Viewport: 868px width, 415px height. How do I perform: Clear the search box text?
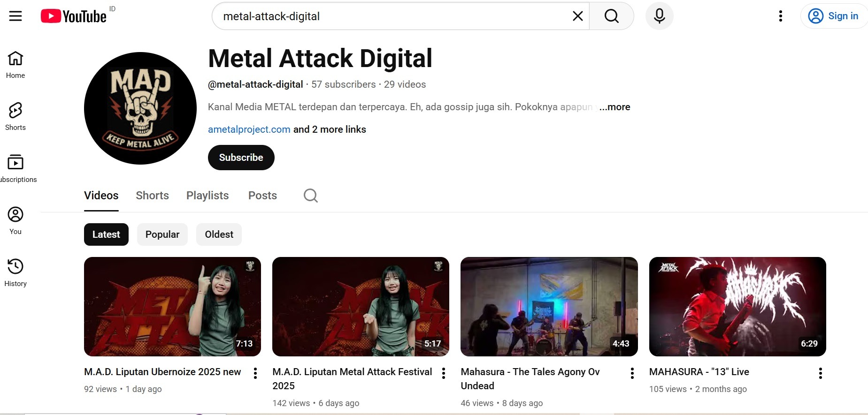pyautogui.click(x=578, y=16)
